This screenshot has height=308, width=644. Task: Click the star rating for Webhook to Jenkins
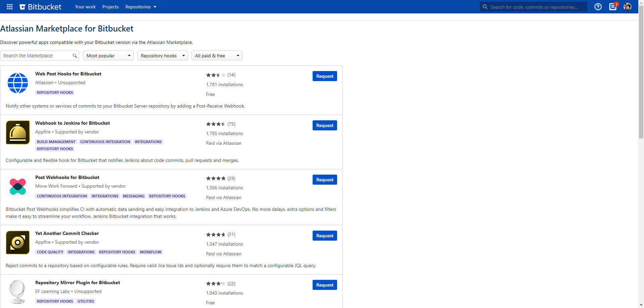tap(216, 124)
